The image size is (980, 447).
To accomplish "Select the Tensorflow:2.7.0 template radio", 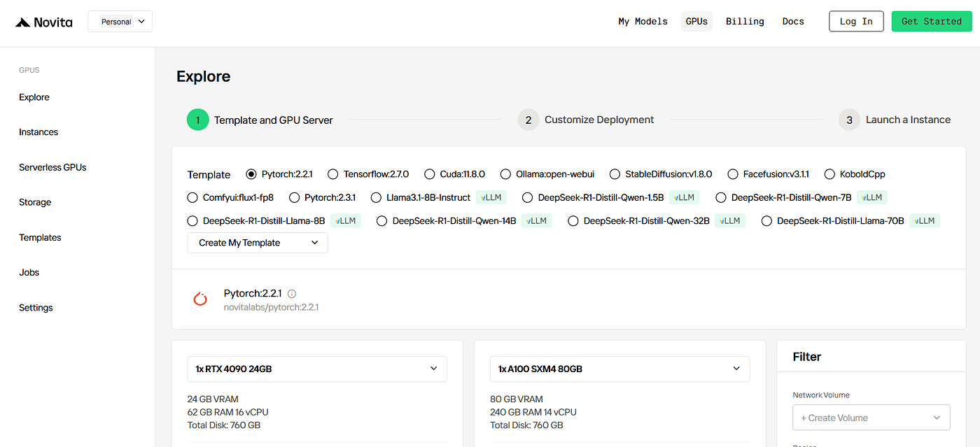I will coord(333,174).
